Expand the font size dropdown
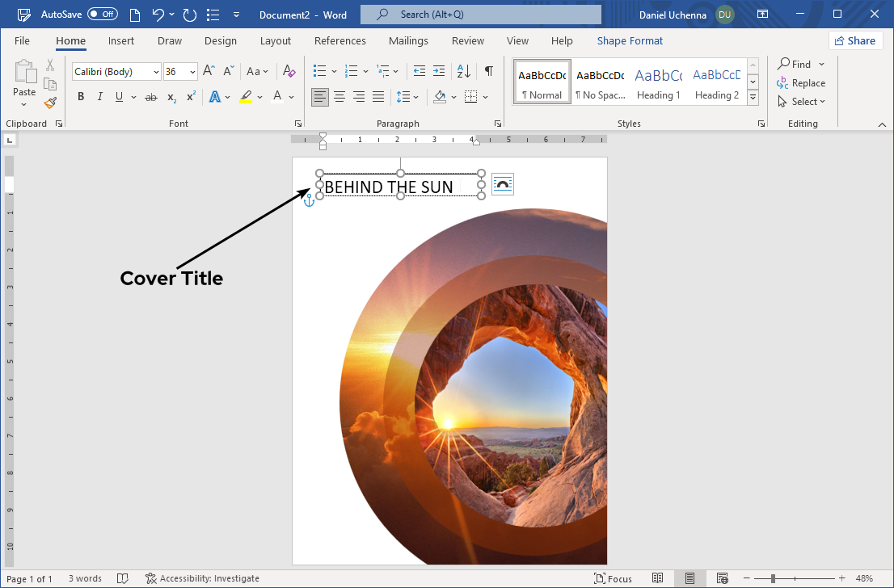894x588 pixels. pyautogui.click(x=192, y=72)
